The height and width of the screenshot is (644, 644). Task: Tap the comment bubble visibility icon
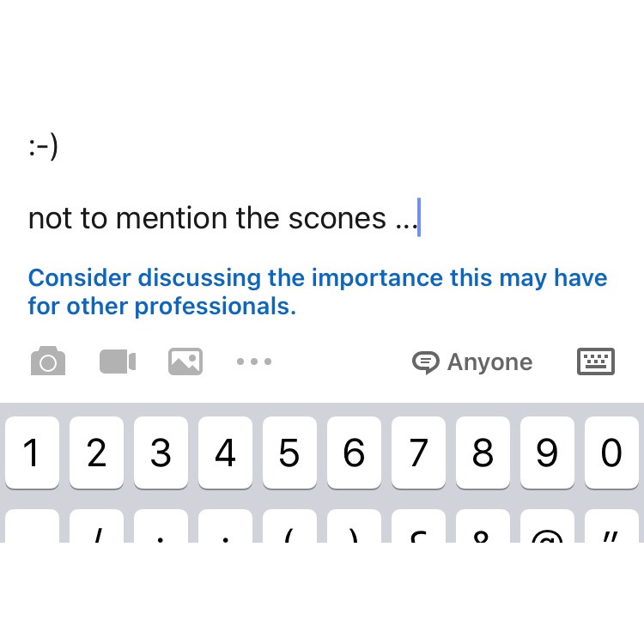(x=426, y=362)
